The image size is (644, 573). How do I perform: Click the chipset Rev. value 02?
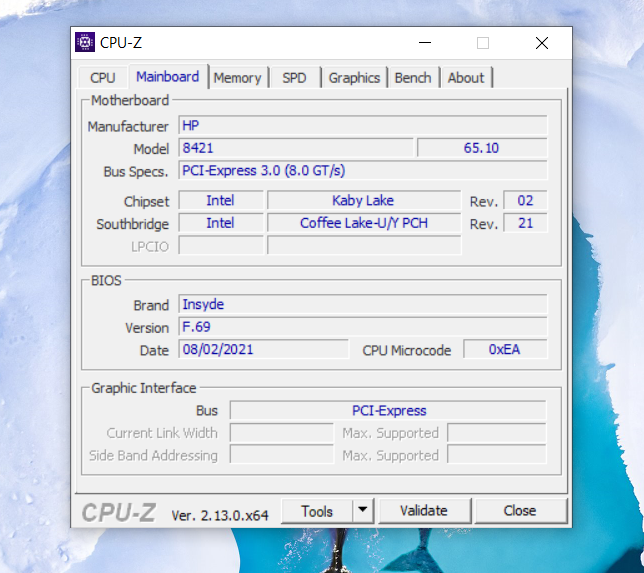coord(525,200)
